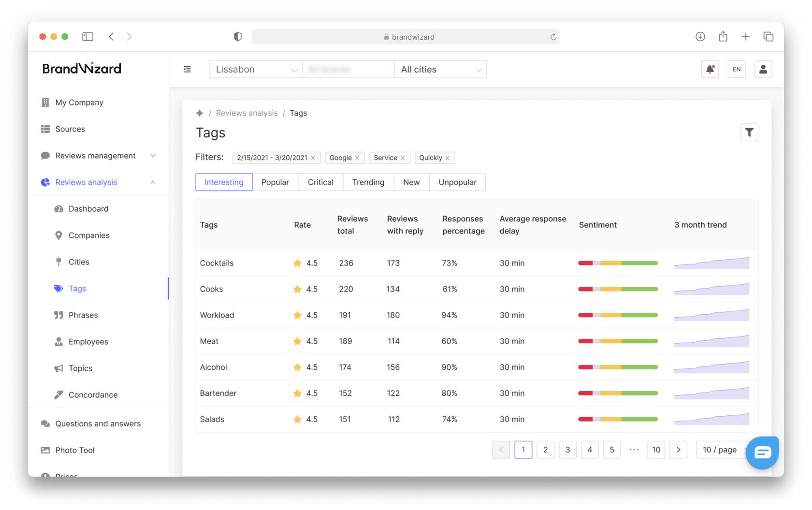Click the breadcrumb home star icon
The height and width of the screenshot is (510, 812).
tap(200, 113)
